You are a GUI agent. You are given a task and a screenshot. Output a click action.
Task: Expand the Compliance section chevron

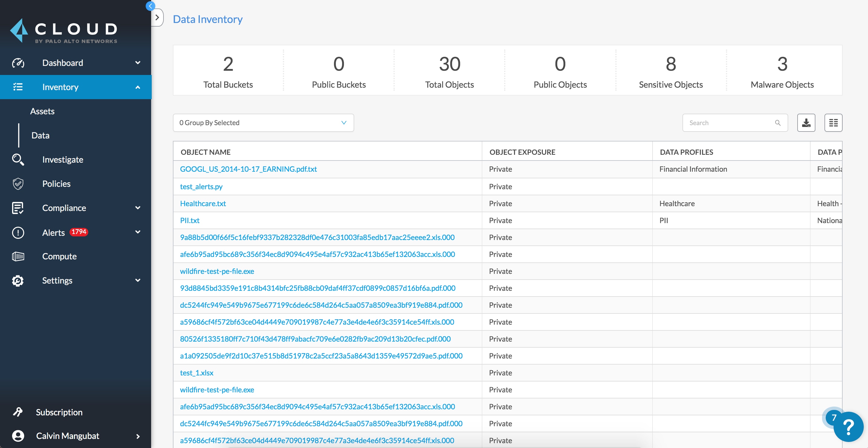coord(138,208)
